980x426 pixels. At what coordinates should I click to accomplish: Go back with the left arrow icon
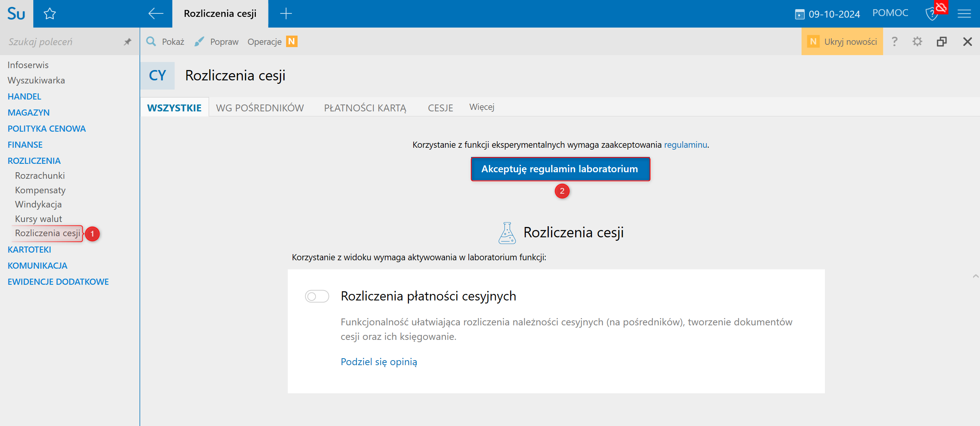(x=155, y=14)
